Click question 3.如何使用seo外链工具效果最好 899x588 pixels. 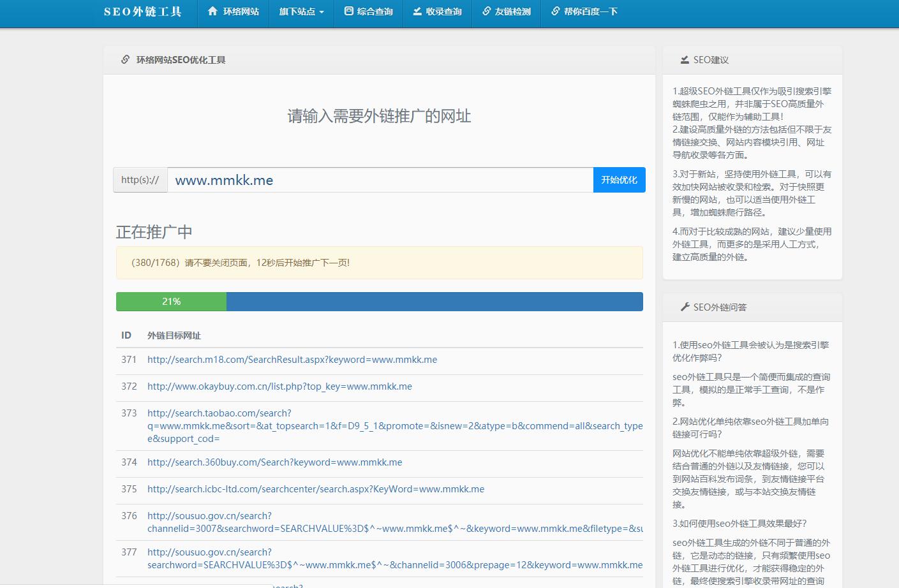[x=739, y=524]
